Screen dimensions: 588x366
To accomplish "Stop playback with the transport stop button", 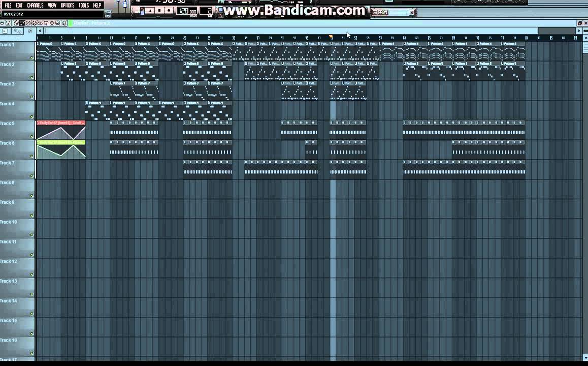I will click(159, 11).
